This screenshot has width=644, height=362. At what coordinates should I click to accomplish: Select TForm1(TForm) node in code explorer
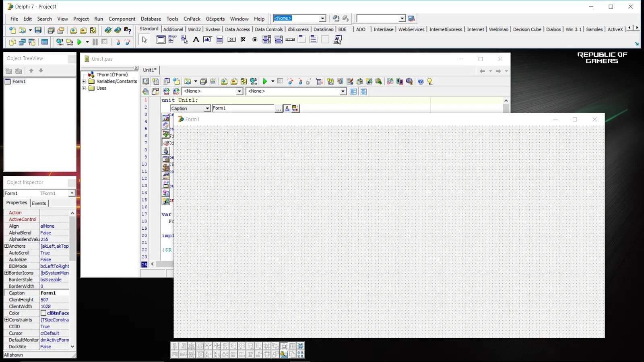[112, 75]
